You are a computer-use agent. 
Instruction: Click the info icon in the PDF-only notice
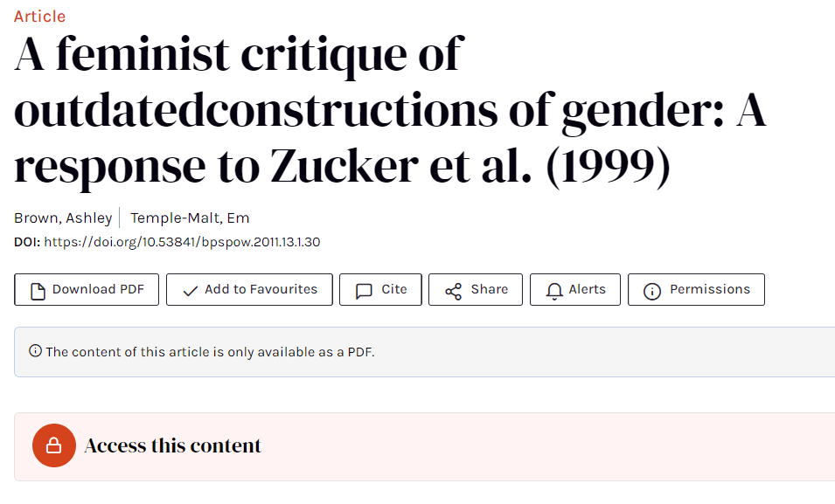coord(35,351)
